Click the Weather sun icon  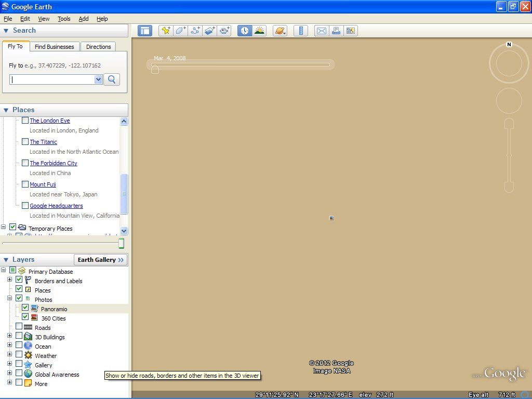pyautogui.click(x=28, y=355)
